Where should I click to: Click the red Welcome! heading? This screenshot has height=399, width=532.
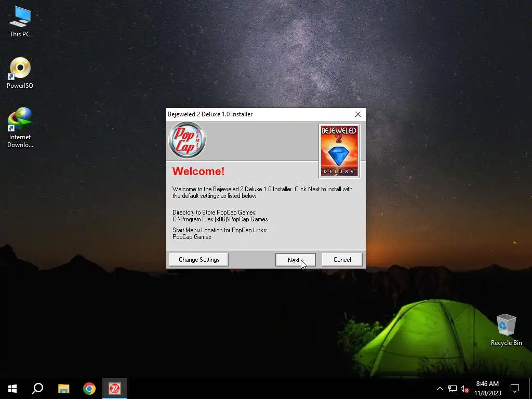[x=198, y=171]
